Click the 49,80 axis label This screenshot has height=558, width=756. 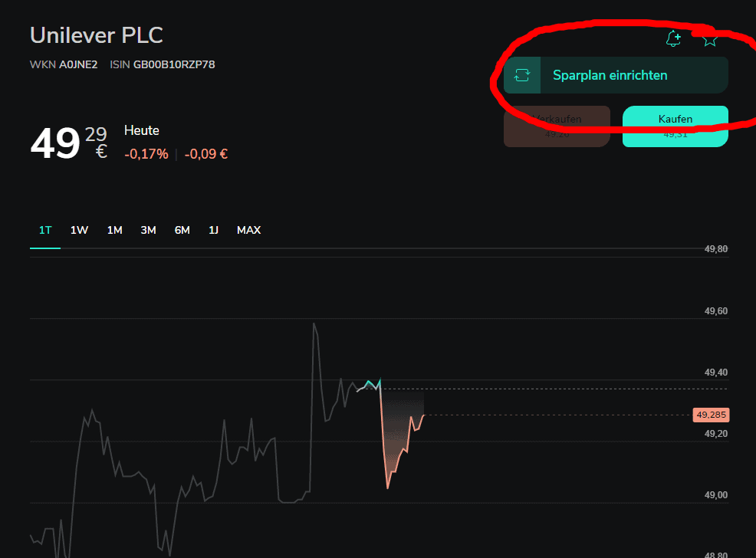tap(716, 249)
